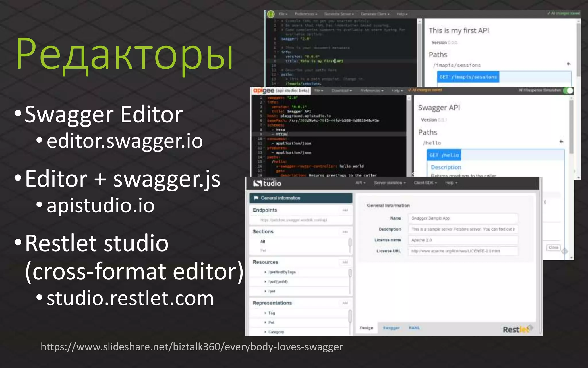The width and height of the screenshot is (588, 368).
Task: Select All under Sections
Action: 263,241
